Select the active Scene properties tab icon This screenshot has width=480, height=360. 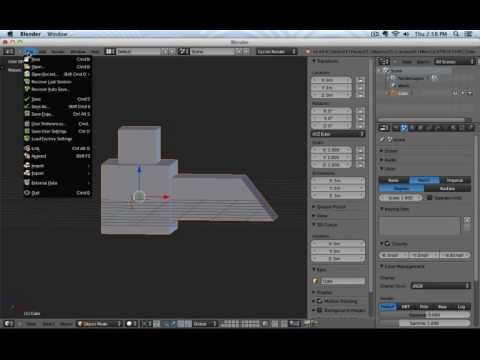pyautogui.click(x=404, y=128)
